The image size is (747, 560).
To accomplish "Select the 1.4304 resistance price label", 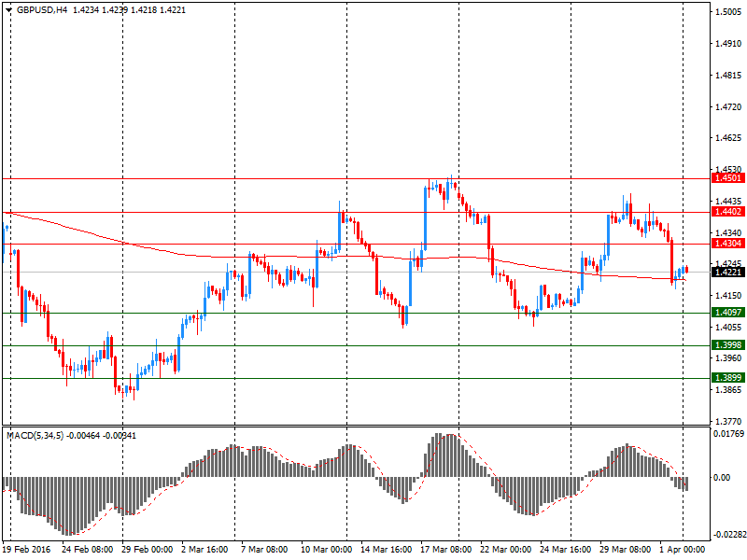I will pyautogui.click(x=728, y=244).
